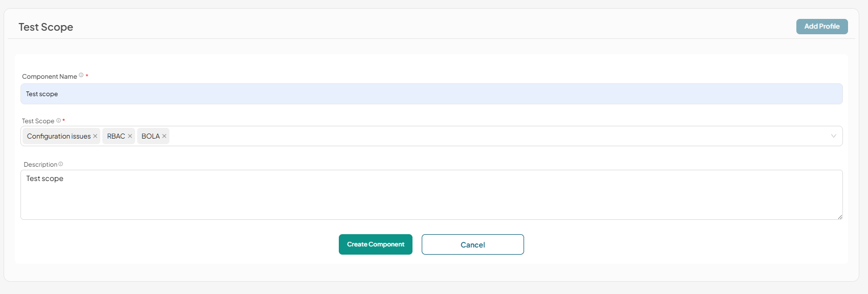Image resolution: width=868 pixels, height=294 pixels.
Task: Click the Description textarea resize handle
Action: tap(840, 217)
